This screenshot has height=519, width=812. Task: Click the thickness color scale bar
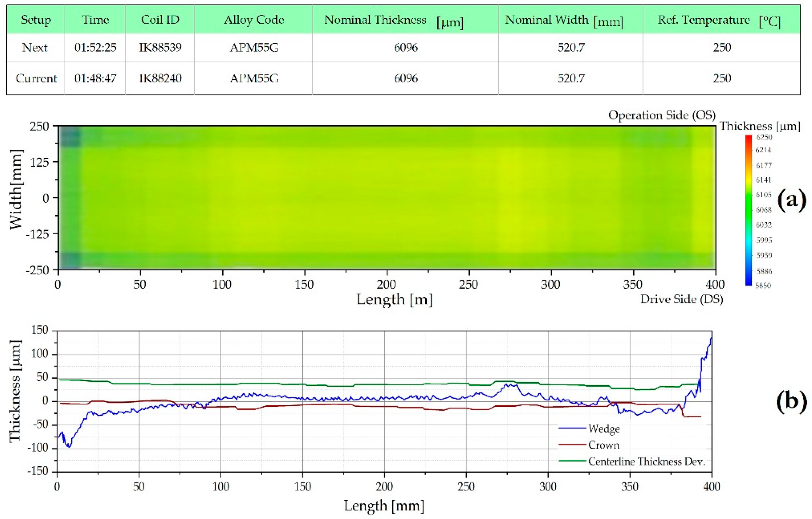748,210
